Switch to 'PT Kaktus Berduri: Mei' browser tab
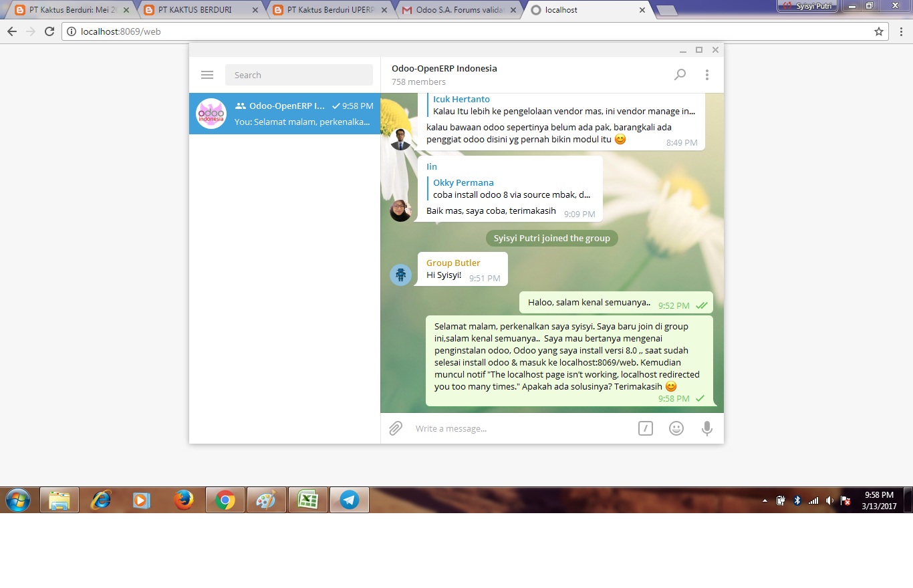The image size is (913, 588). coord(72,10)
